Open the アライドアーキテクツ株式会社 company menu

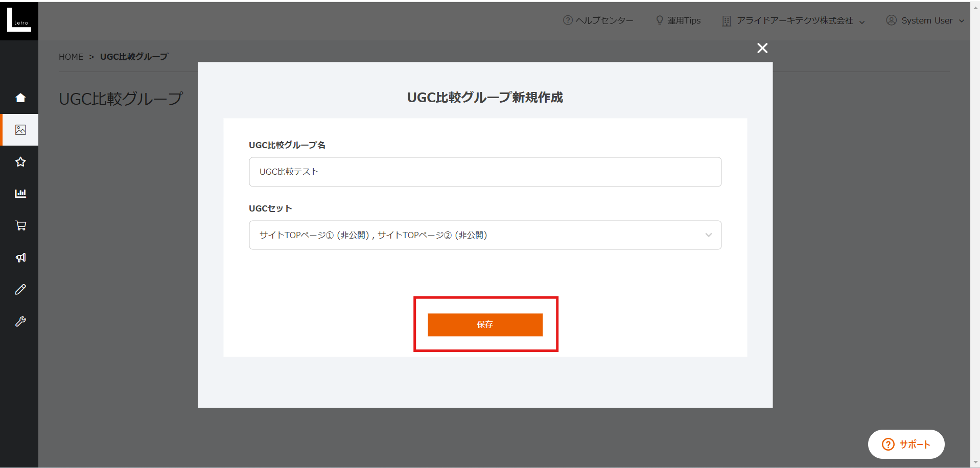pyautogui.click(x=794, y=20)
